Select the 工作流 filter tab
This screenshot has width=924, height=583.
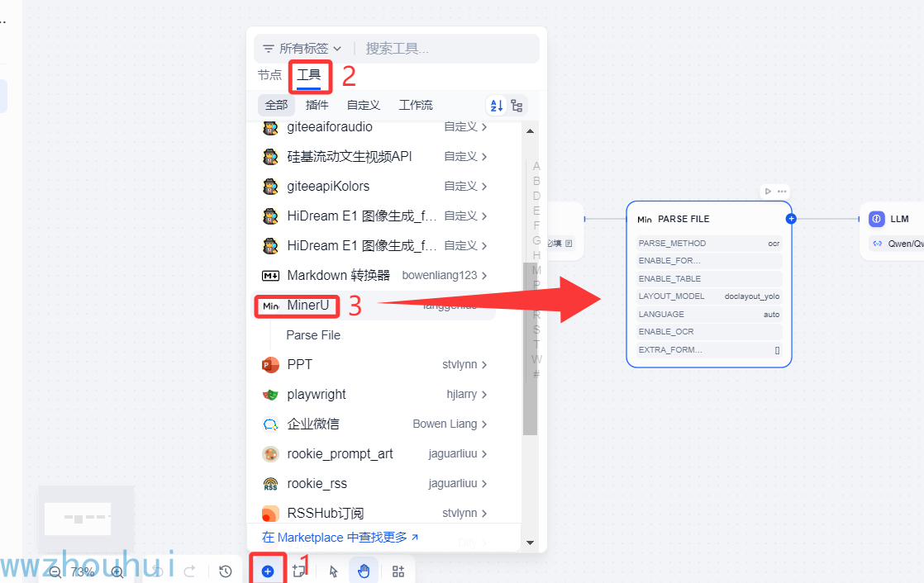pyautogui.click(x=416, y=106)
